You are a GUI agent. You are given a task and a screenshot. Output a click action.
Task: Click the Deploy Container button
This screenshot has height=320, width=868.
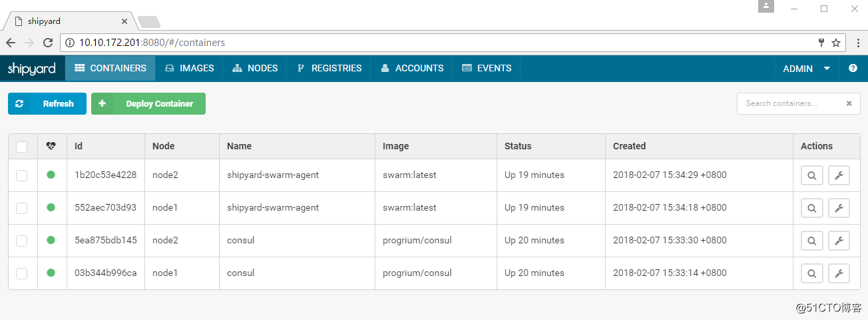coord(148,103)
